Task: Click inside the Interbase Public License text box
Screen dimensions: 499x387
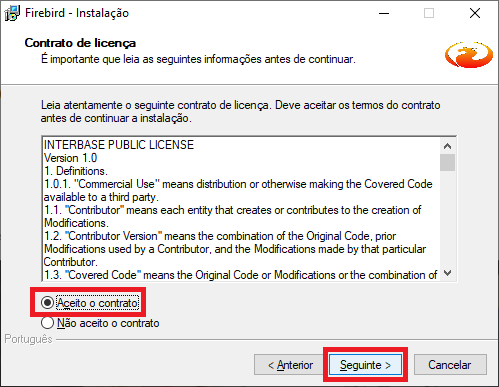Action: (x=241, y=209)
